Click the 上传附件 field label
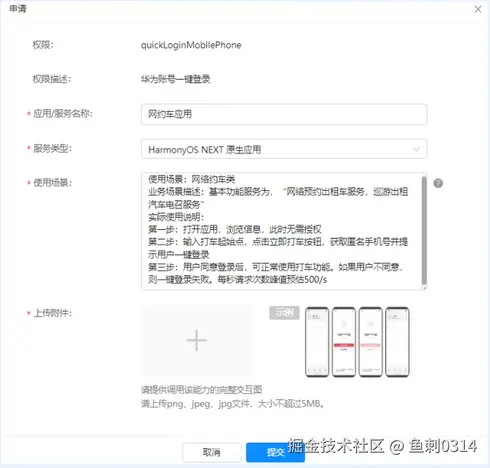The height and width of the screenshot is (468, 490). click(x=53, y=313)
